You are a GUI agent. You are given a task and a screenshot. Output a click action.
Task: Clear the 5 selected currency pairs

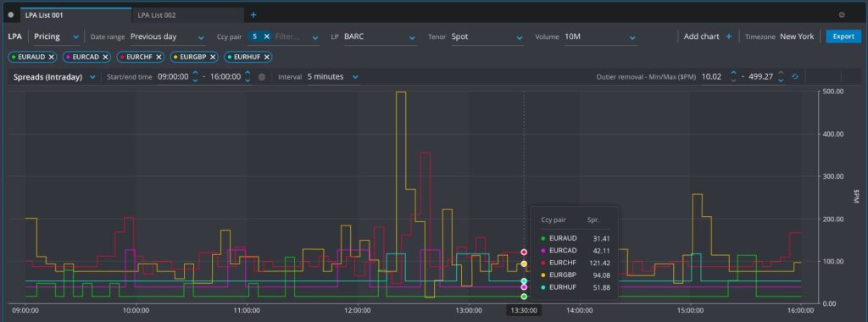pos(266,36)
